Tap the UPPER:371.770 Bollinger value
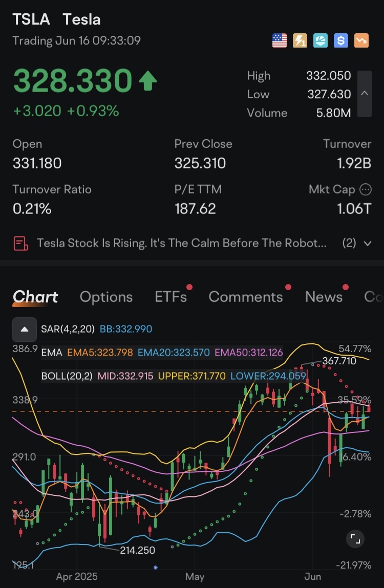The height and width of the screenshot is (588, 384). point(192,376)
